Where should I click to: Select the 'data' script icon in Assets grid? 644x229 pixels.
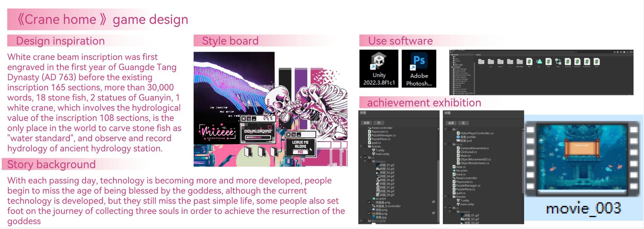coord(529,61)
